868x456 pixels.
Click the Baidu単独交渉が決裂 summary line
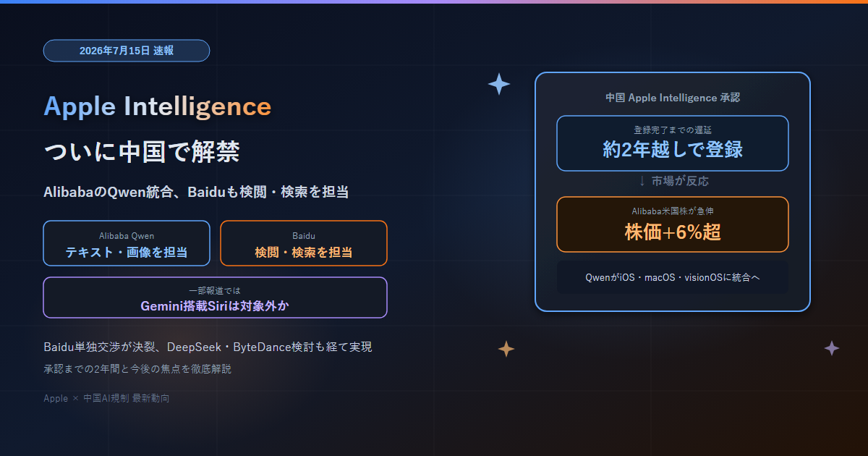coord(208,347)
